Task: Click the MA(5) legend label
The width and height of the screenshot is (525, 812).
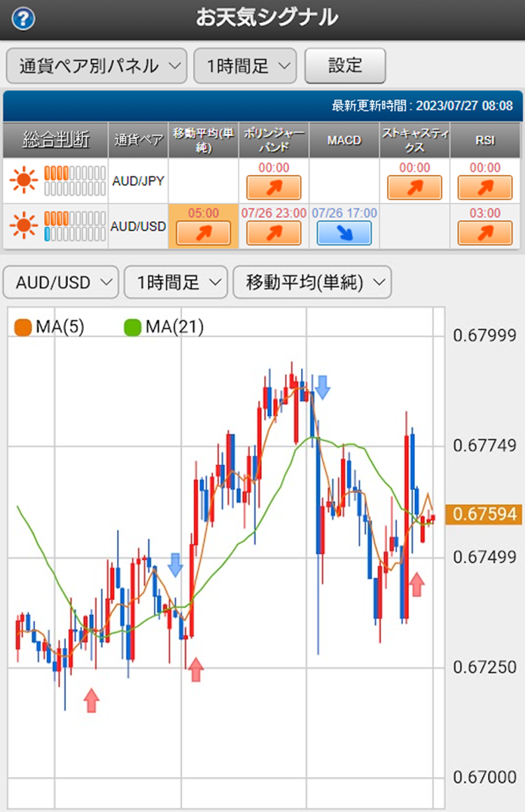Action: tap(60, 327)
